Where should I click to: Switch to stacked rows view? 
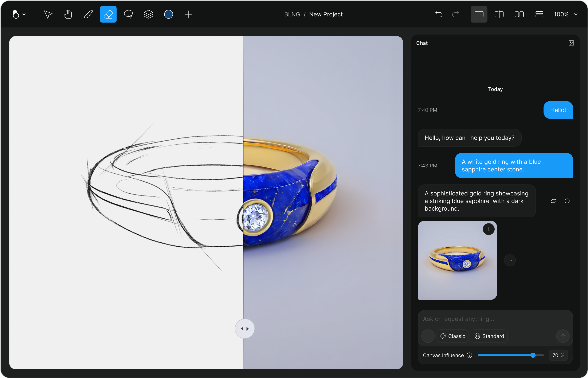pyautogui.click(x=539, y=14)
